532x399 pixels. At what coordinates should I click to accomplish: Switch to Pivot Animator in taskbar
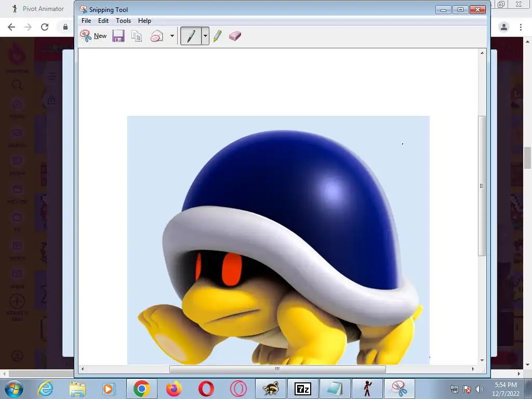367,389
